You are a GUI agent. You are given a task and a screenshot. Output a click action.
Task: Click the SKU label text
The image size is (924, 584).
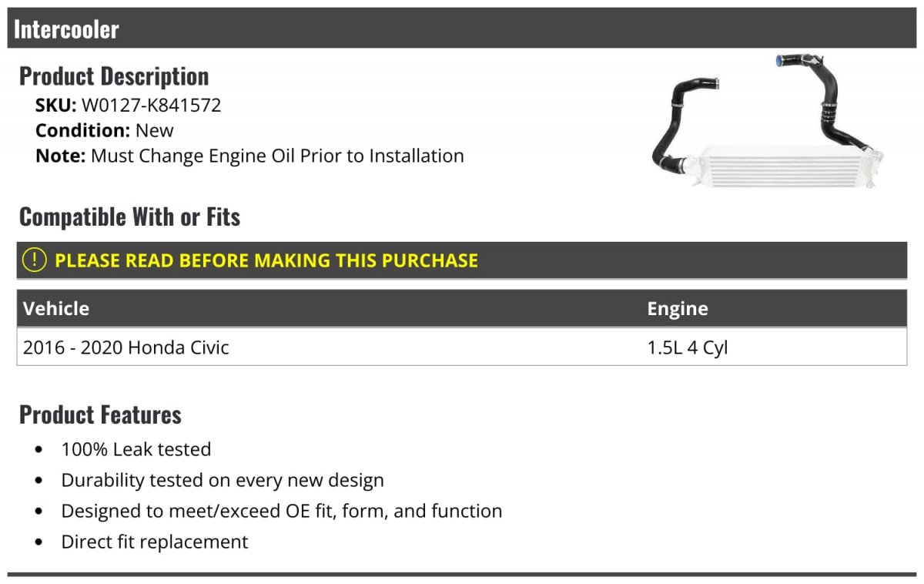(55, 105)
